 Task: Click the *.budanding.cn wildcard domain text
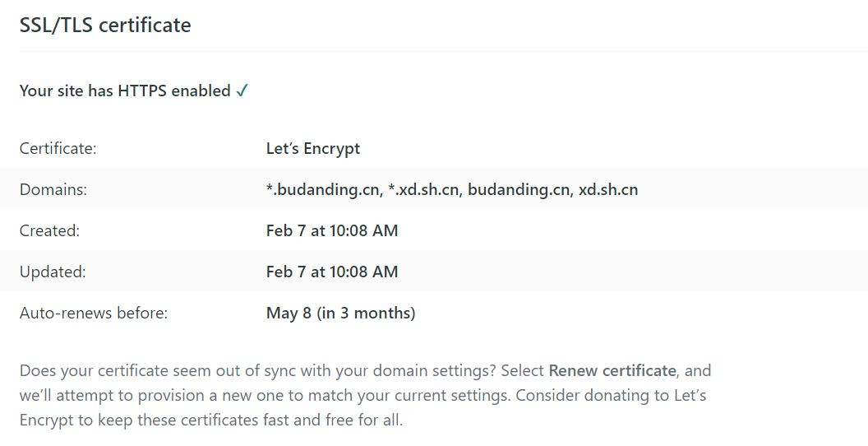pos(322,190)
